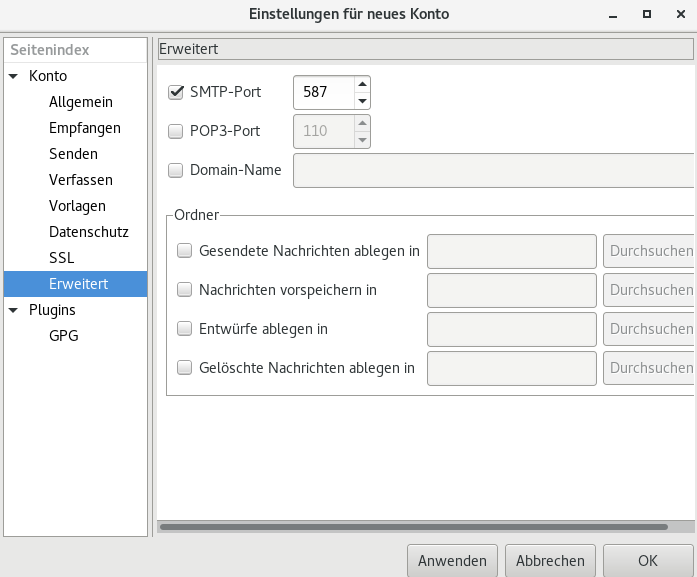
Task: Confirm settings with OK button
Action: coord(647,560)
